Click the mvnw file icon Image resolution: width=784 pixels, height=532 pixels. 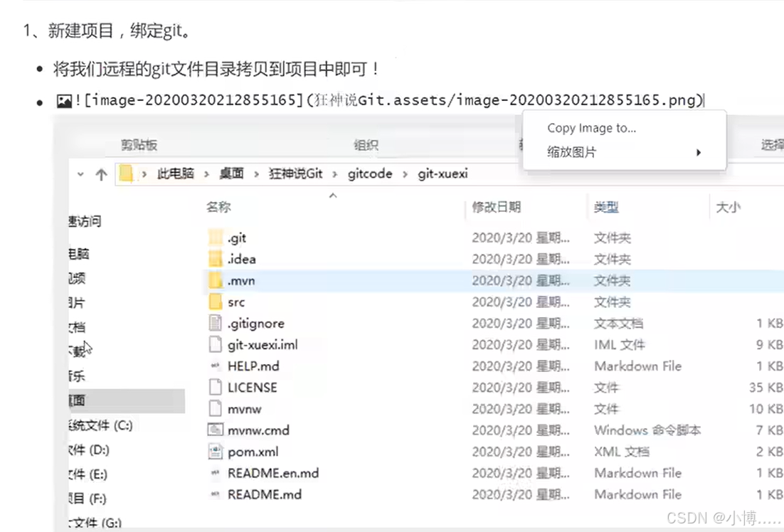tap(216, 408)
